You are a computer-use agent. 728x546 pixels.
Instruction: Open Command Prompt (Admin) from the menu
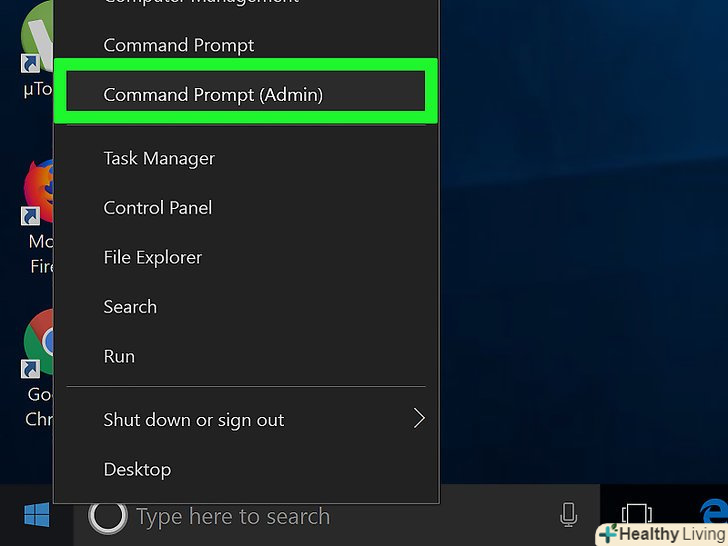tap(213, 95)
